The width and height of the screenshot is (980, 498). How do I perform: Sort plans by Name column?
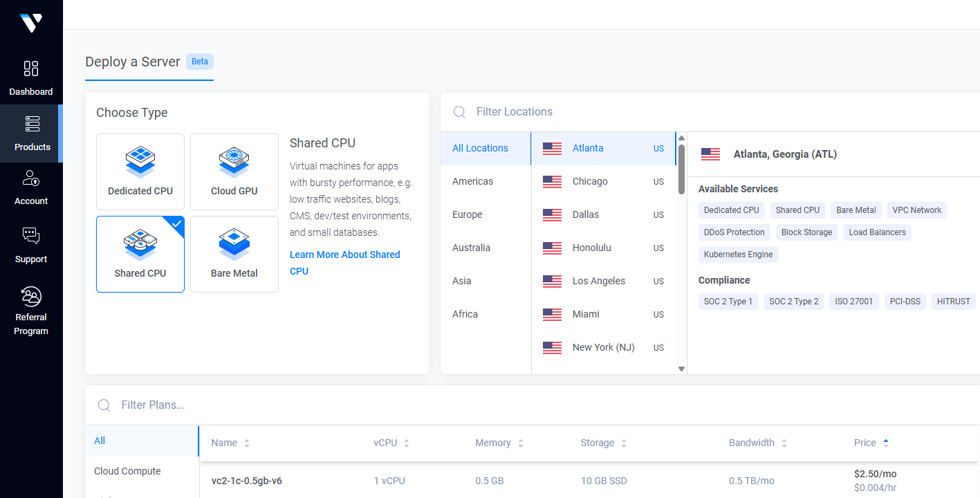230,443
